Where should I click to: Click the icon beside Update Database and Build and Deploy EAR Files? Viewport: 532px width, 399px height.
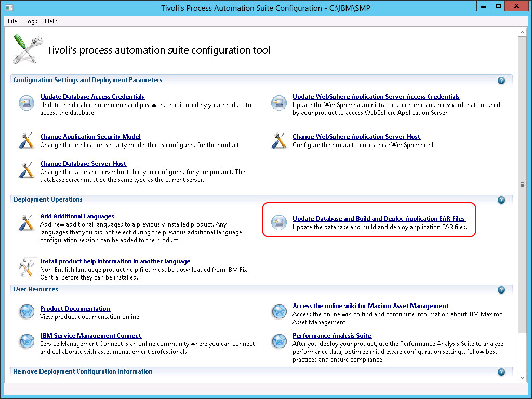pos(279,222)
